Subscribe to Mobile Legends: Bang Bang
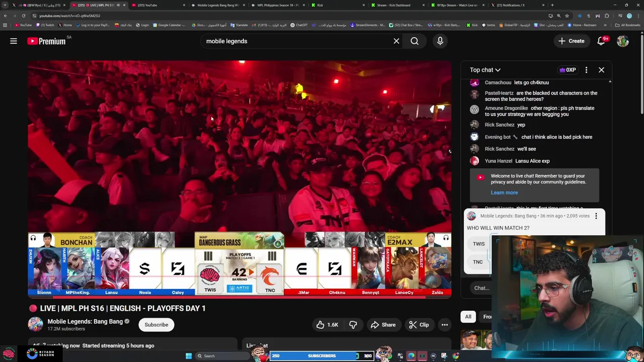The image size is (644, 362). [x=156, y=325]
